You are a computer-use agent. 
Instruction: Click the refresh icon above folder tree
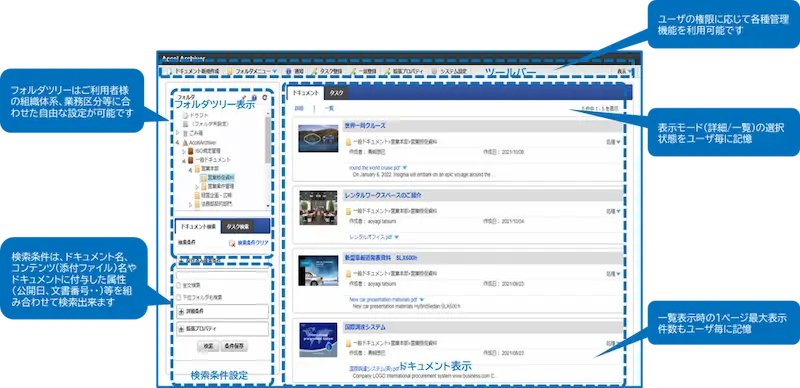coord(264,97)
